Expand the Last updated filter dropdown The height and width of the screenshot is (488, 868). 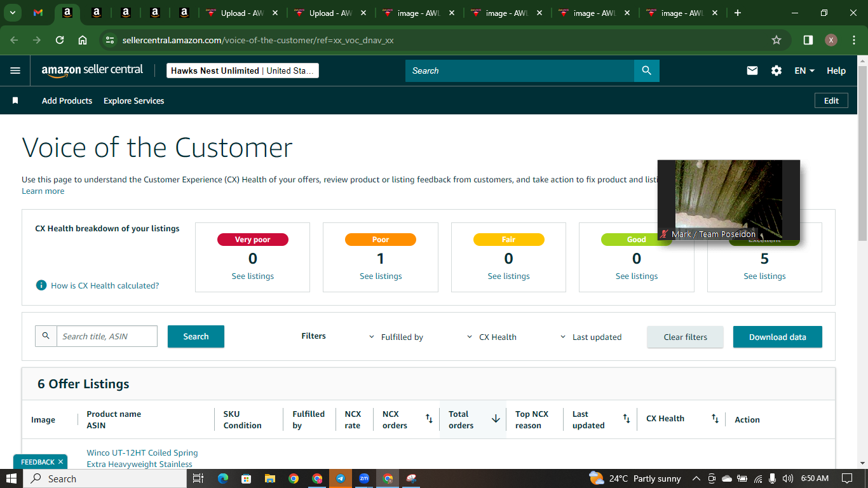[x=590, y=337]
